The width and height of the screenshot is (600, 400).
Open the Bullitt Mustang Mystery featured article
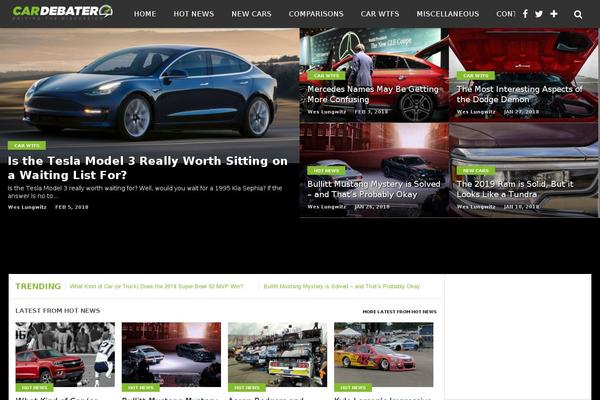374,189
